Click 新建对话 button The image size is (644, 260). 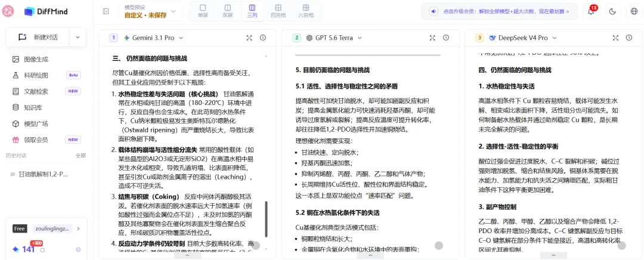pos(38,37)
